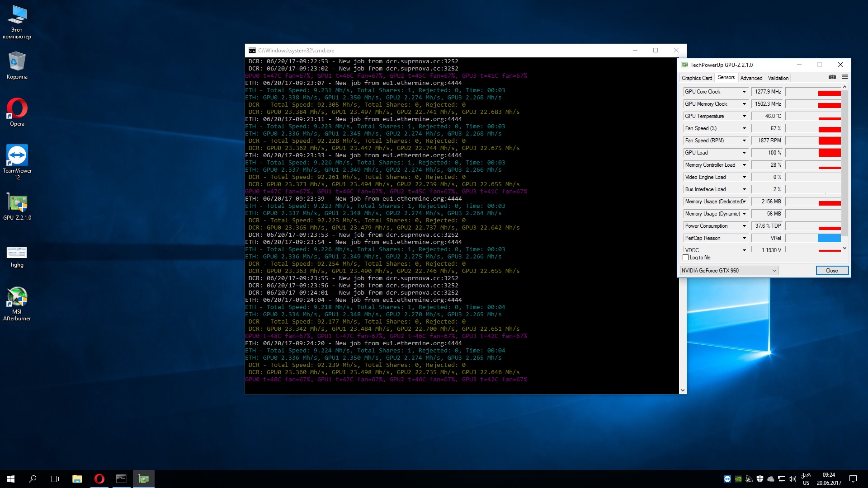Expand the Fan Speed (RPM) sensor dropdown
The height and width of the screenshot is (488, 868).
coord(744,141)
